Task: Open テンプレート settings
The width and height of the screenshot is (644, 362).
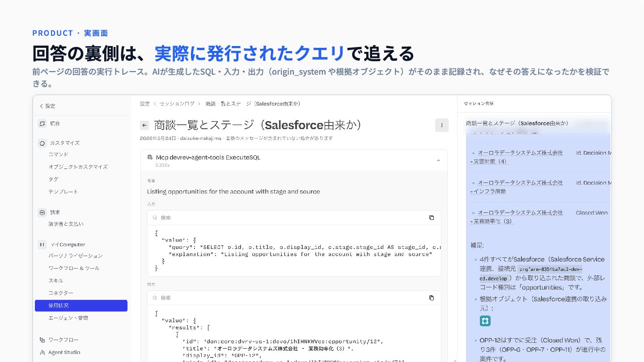Action: pyautogui.click(x=63, y=192)
